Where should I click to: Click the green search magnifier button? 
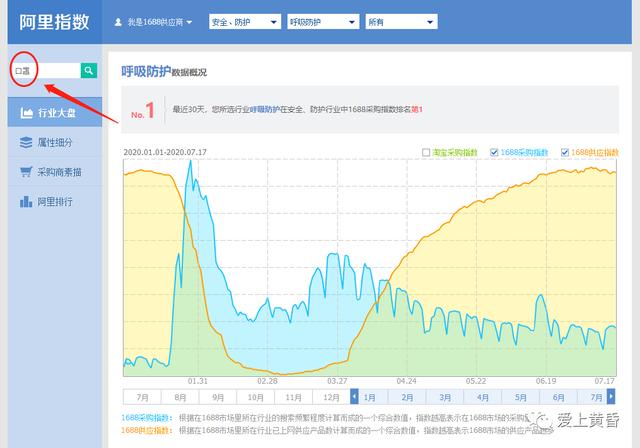[89, 71]
